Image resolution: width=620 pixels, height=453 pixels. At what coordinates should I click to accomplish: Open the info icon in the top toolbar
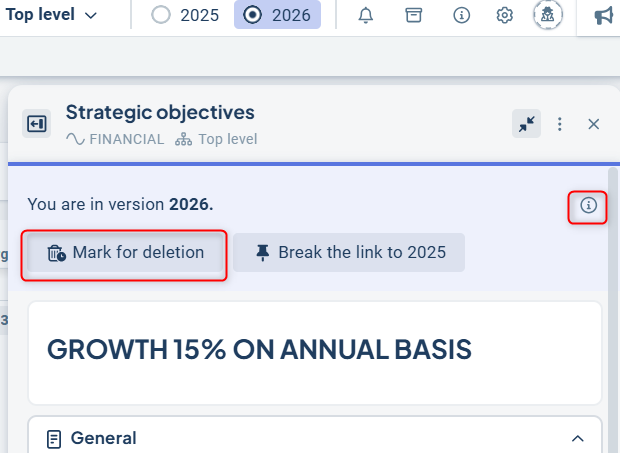461,15
